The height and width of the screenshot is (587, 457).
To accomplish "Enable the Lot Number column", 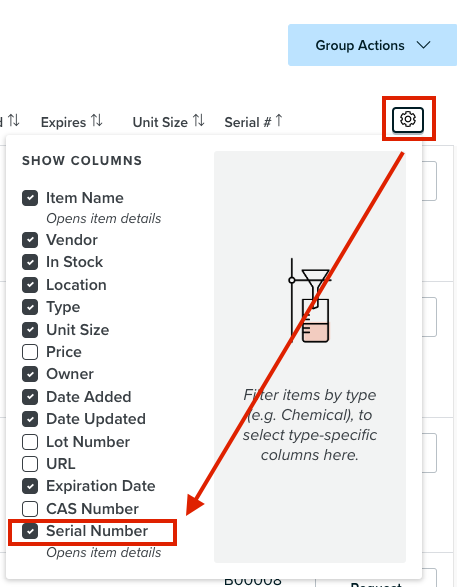I will (x=30, y=442).
